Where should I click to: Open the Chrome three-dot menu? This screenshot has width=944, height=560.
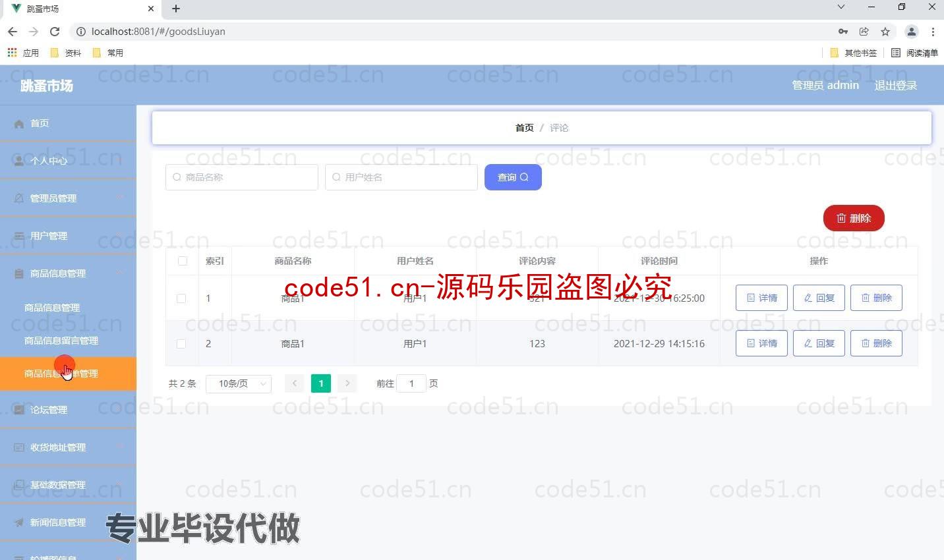tap(933, 32)
